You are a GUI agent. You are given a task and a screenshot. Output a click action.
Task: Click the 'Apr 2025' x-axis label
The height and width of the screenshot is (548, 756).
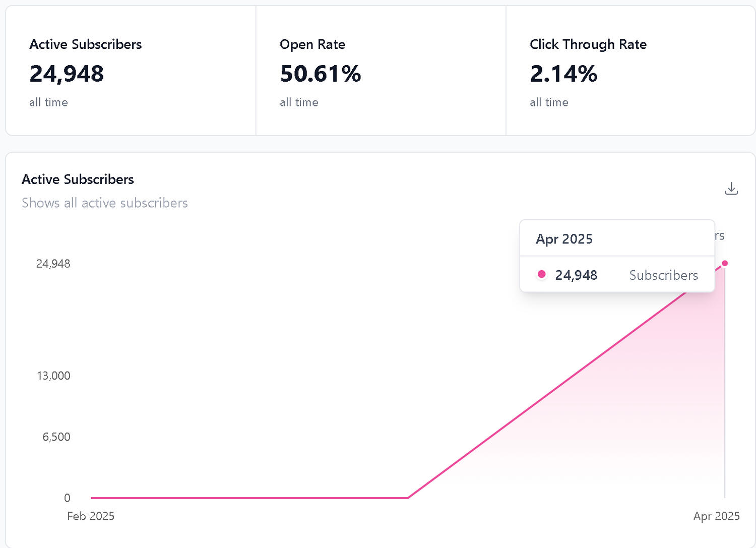click(716, 516)
